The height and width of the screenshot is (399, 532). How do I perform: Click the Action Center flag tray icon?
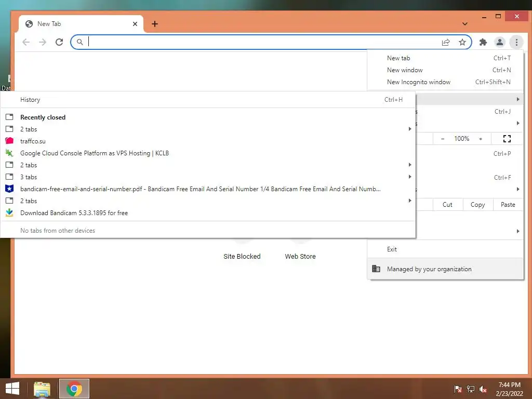[458, 389]
